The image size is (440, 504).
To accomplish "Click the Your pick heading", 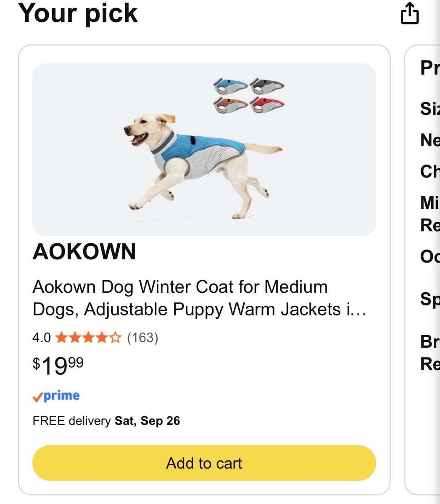I will (x=78, y=13).
